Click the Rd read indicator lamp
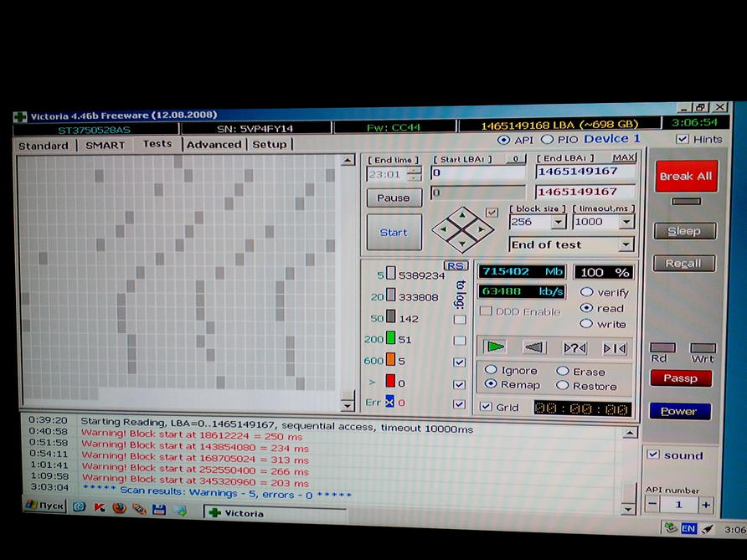The width and height of the screenshot is (747, 560). click(x=662, y=347)
